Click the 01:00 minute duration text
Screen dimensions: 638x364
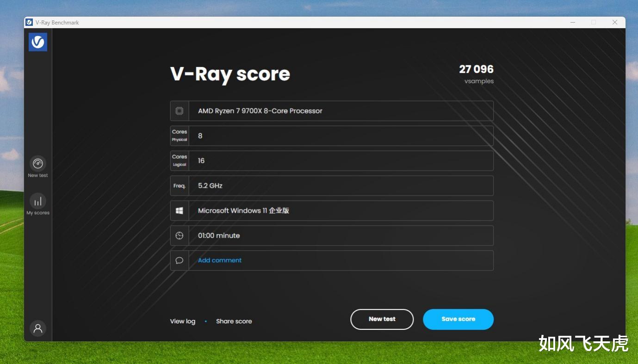point(219,235)
